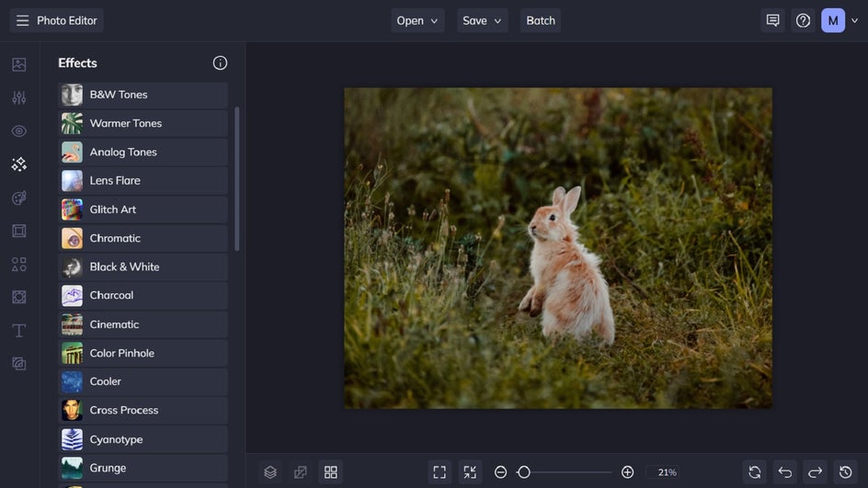Click the M user avatar
The image size is (868, 488).
point(832,20)
